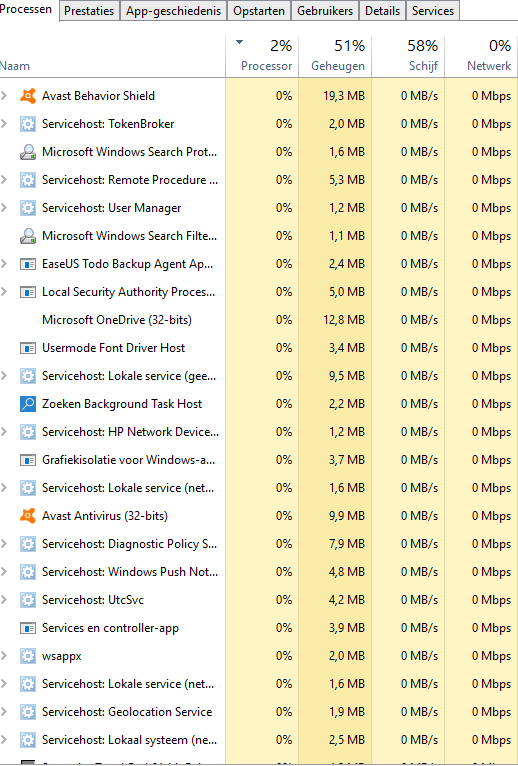The image size is (518, 766).
Task: Expand Servicehost: Geolocation Service entry
Action: click(x=4, y=712)
